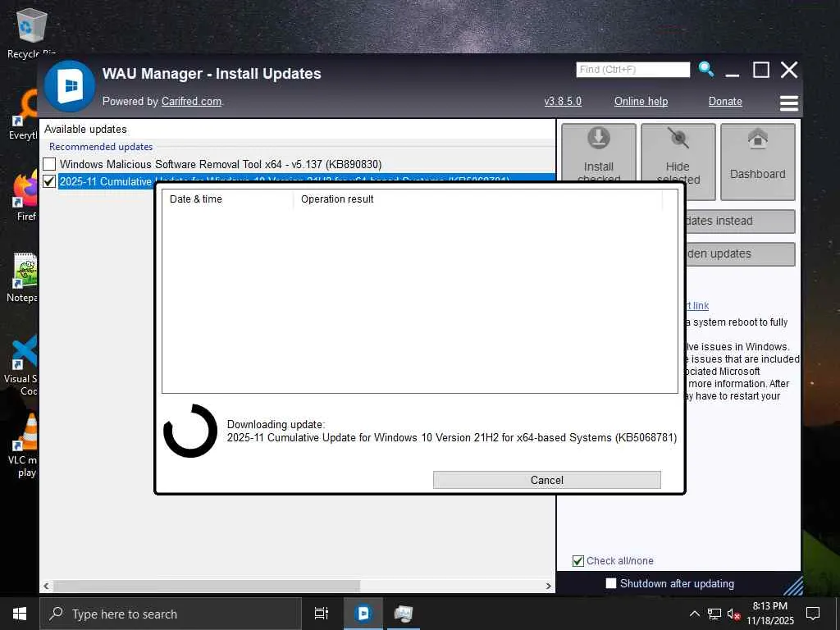Open the hamburger menu in WAU Manager

pyautogui.click(x=788, y=103)
